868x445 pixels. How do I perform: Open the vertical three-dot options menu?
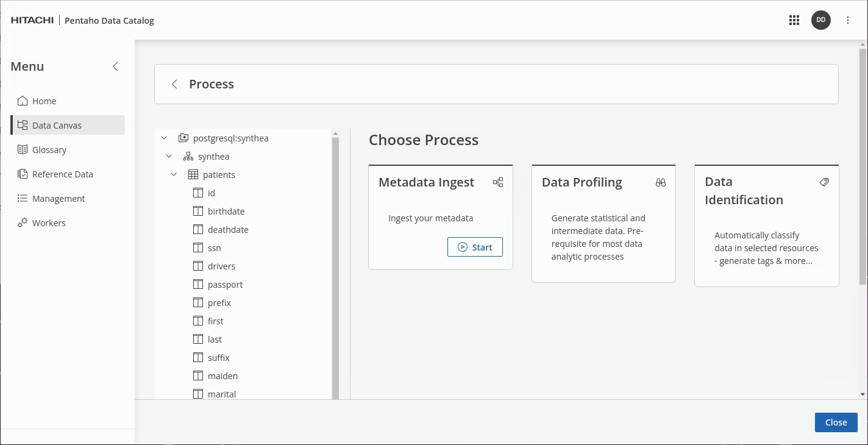[x=848, y=20]
